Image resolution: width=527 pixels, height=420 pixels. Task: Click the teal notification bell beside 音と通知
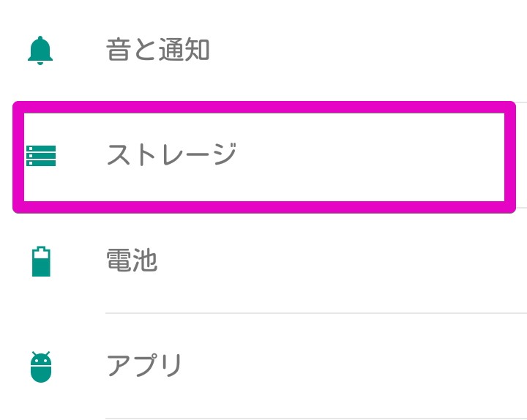(41, 50)
